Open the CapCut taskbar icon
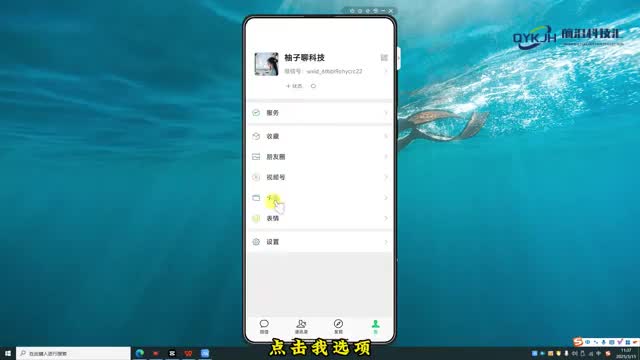Image resolution: width=640 pixels, height=360 pixels. click(x=172, y=353)
